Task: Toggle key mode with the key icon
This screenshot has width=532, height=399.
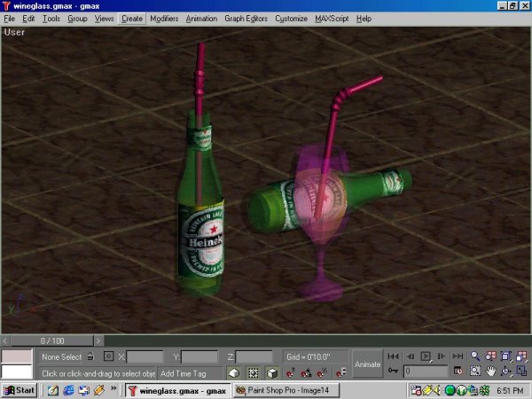Action: coord(393,371)
